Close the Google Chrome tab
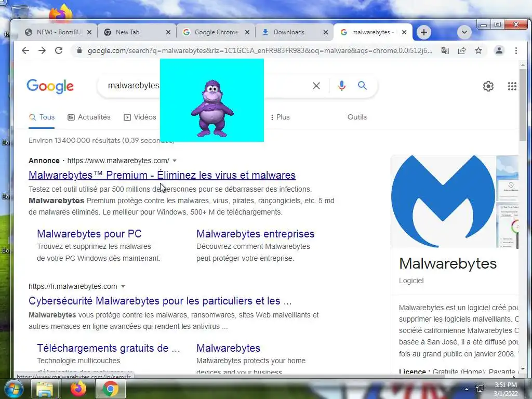The height and width of the screenshot is (399, 532). (x=247, y=32)
